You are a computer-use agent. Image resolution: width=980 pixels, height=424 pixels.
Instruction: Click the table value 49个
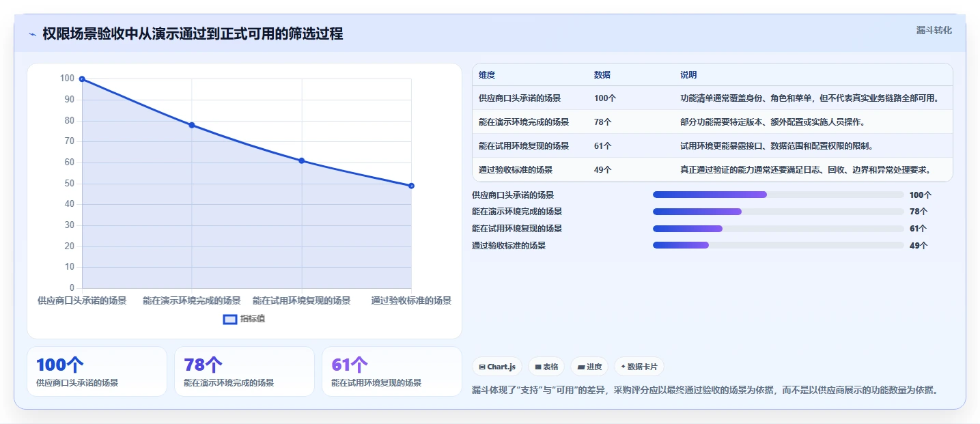[x=603, y=170]
